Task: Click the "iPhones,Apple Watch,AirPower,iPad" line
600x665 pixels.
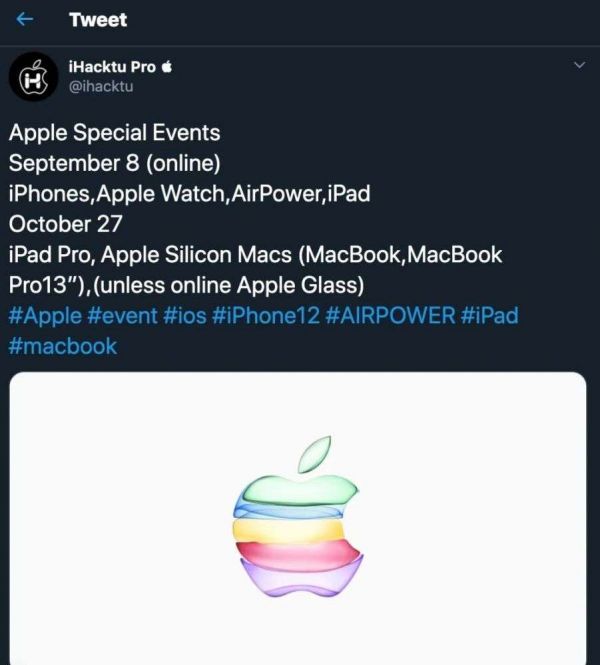Action: 189,193
